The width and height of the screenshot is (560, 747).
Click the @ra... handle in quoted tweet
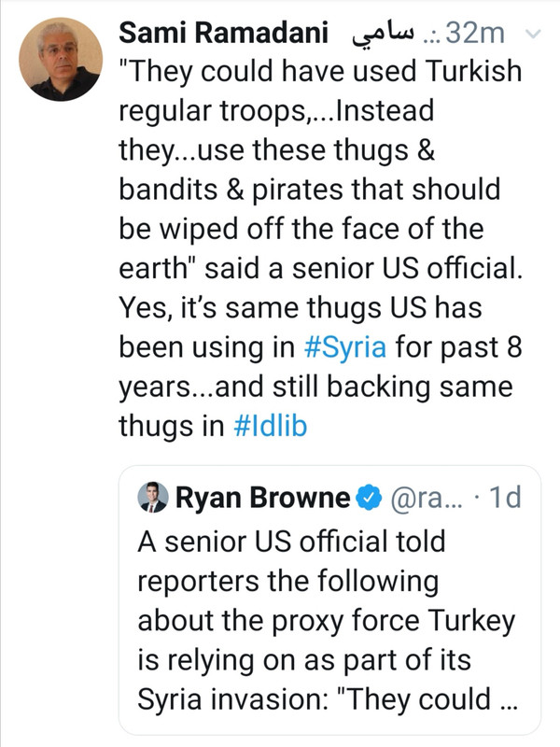427,499
